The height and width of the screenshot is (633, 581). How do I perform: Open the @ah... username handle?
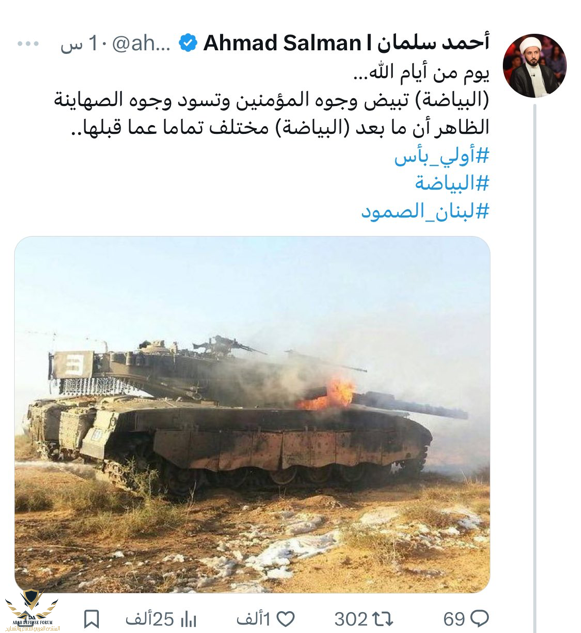(x=141, y=44)
